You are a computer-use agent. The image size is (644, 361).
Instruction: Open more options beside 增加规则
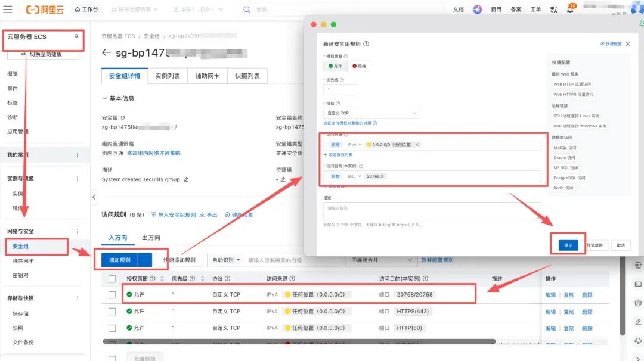(145, 260)
